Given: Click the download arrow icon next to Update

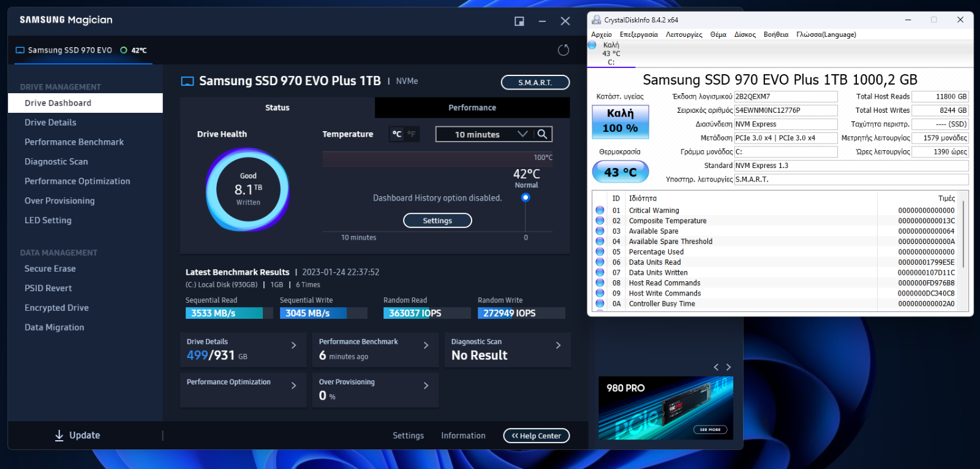Looking at the screenshot, I should pyautogui.click(x=59, y=435).
